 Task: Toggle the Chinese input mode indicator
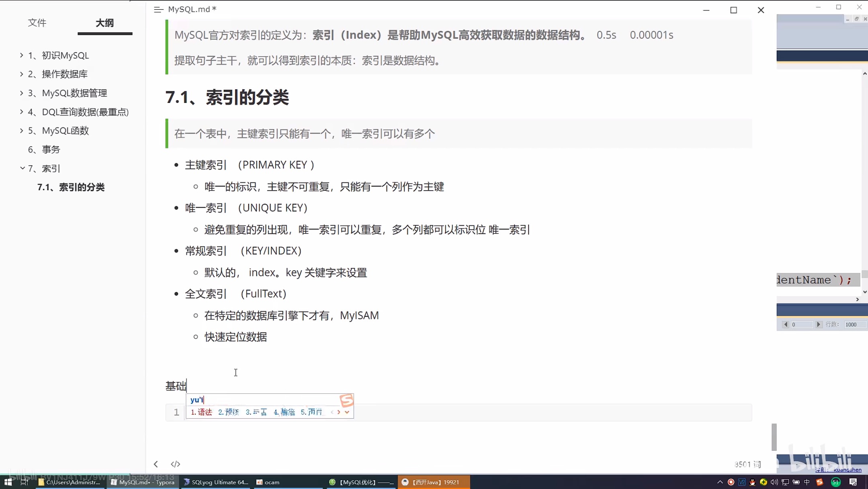tap(807, 482)
